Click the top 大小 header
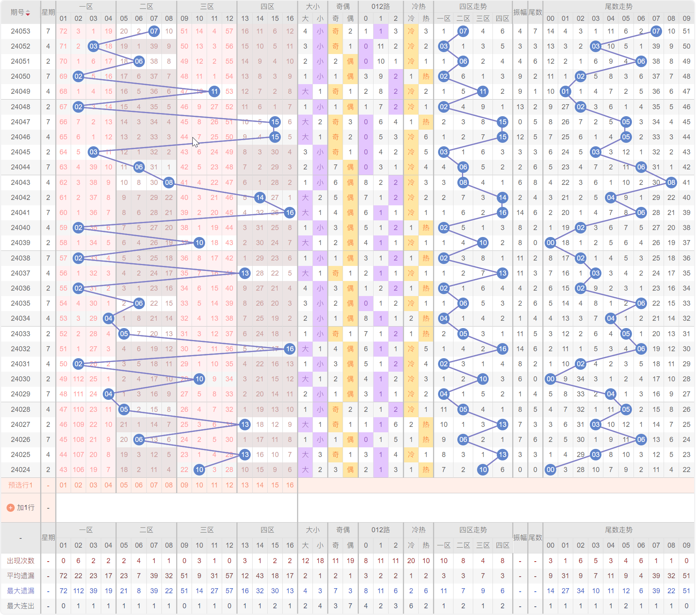 click(x=313, y=7)
